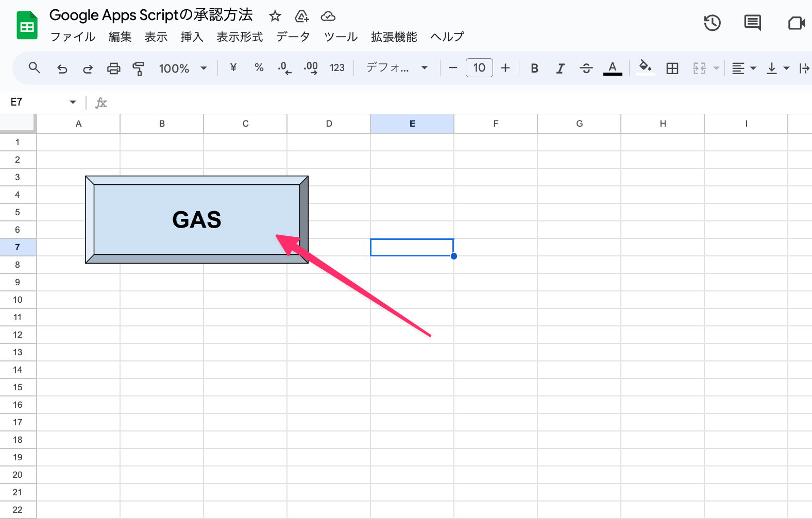Open the 表示 menu

click(x=156, y=37)
